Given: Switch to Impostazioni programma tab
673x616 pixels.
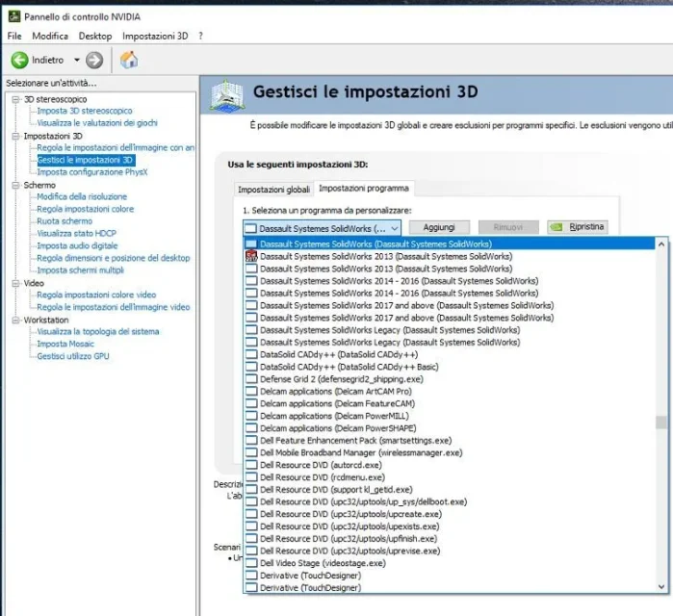Looking at the screenshot, I should click(x=364, y=189).
